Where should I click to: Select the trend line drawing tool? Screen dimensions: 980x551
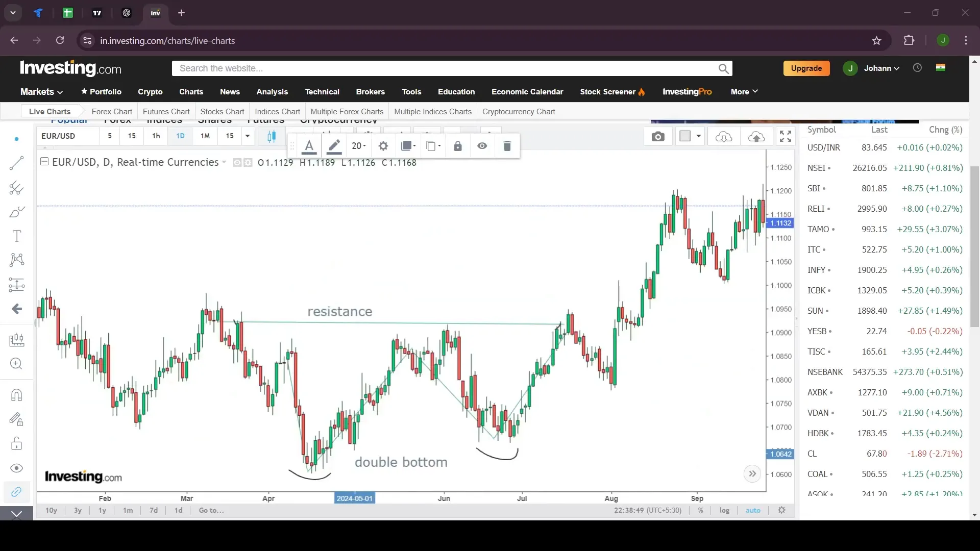tap(16, 163)
